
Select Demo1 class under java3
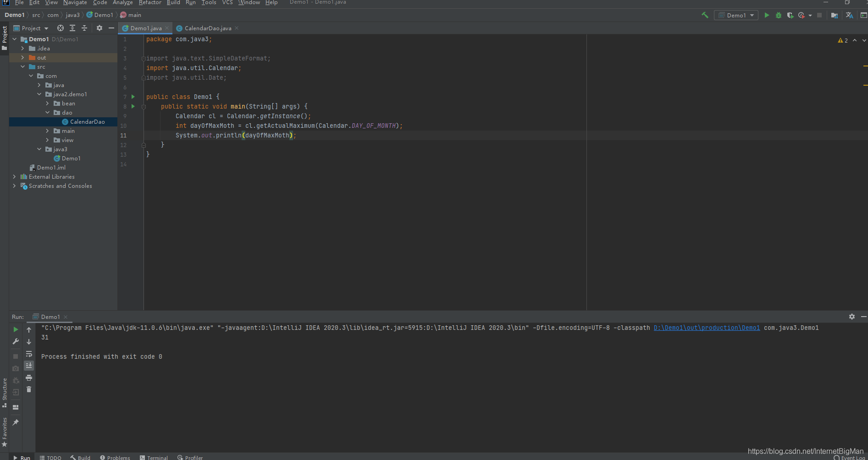71,158
